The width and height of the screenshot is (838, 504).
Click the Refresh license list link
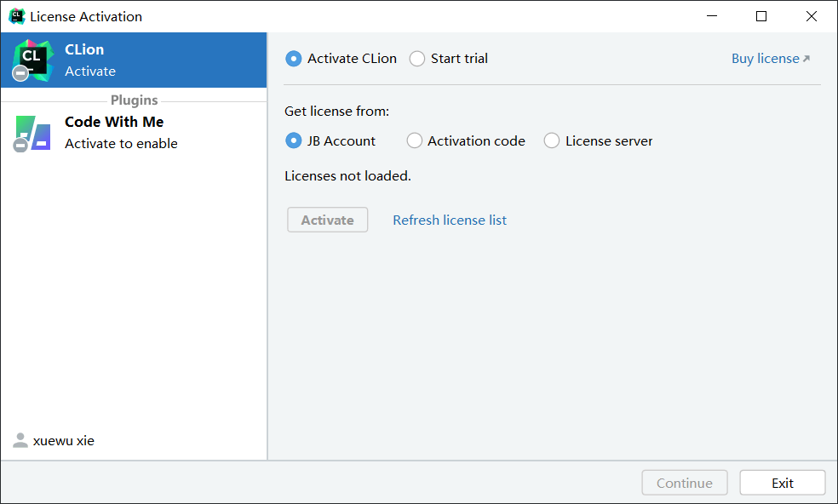pyautogui.click(x=450, y=220)
